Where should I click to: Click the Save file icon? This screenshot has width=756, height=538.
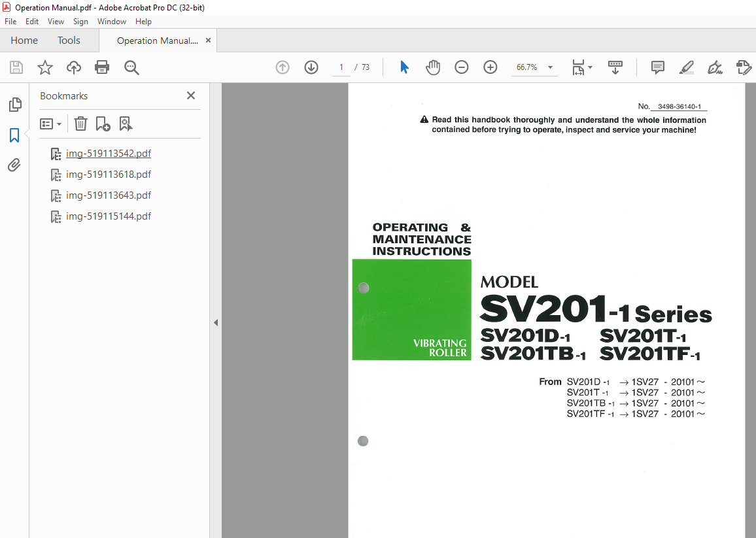click(x=16, y=67)
